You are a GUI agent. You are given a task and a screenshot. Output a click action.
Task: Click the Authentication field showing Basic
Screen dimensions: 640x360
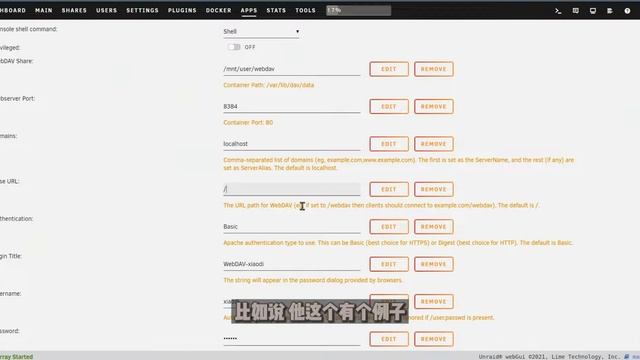click(x=291, y=227)
